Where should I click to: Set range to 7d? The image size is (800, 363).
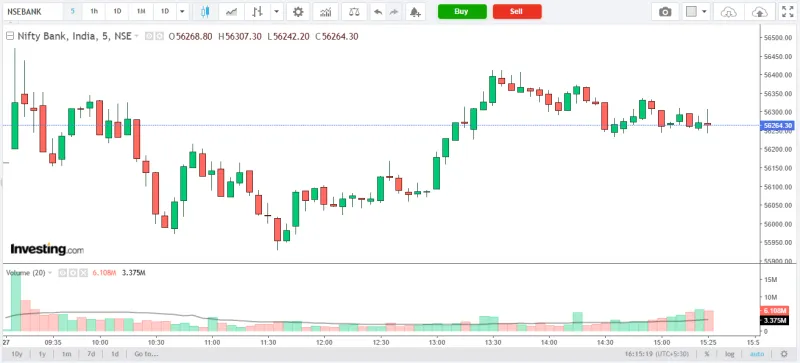91,354
